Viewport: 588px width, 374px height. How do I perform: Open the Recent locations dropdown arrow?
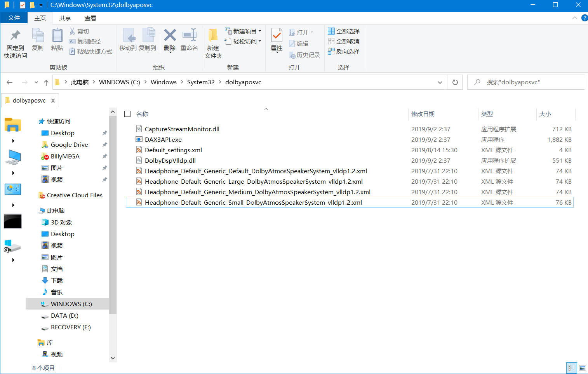coord(36,82)
